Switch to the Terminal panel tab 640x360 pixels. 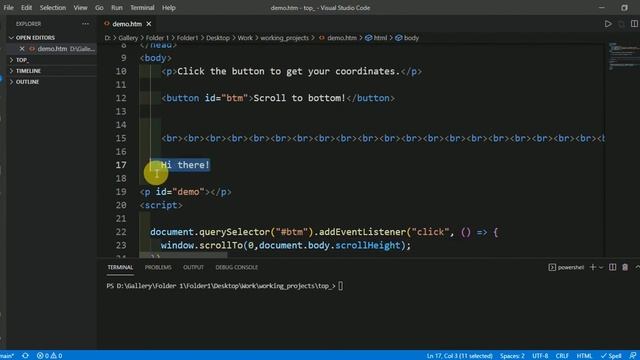[x=120, y=267]
